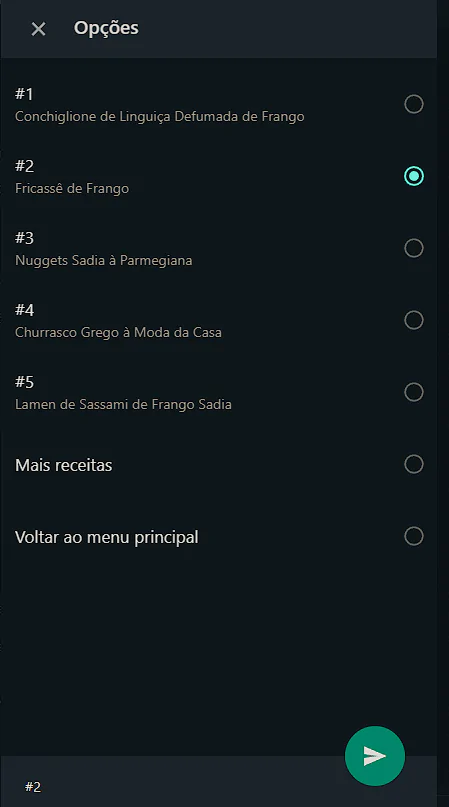Click the Conchiglione de Linguiça Defumada description text
449x807 pixels.
[x=160, y=117]
